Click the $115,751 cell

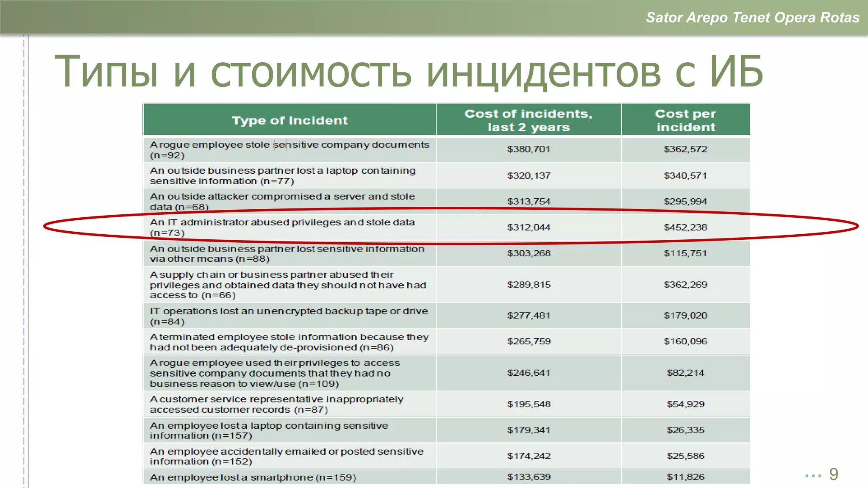pyautogui.click(x=685, y=253)
